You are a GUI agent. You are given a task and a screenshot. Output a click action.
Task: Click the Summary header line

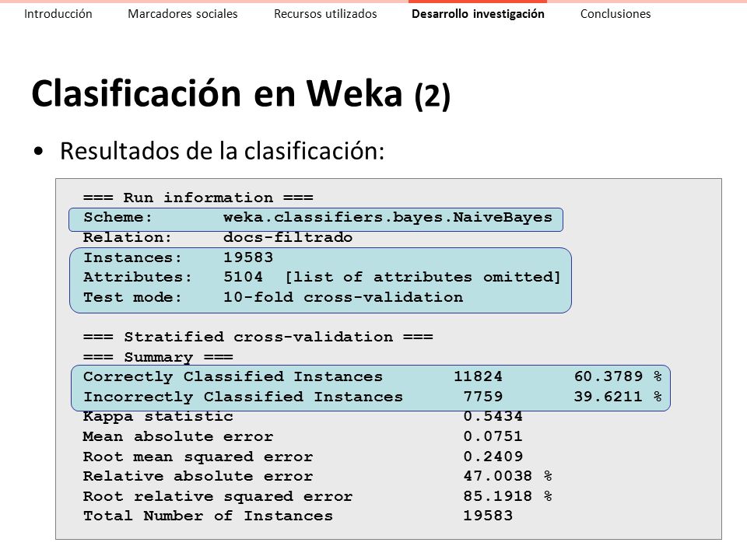pyautogui.click(x=158, y=357)
